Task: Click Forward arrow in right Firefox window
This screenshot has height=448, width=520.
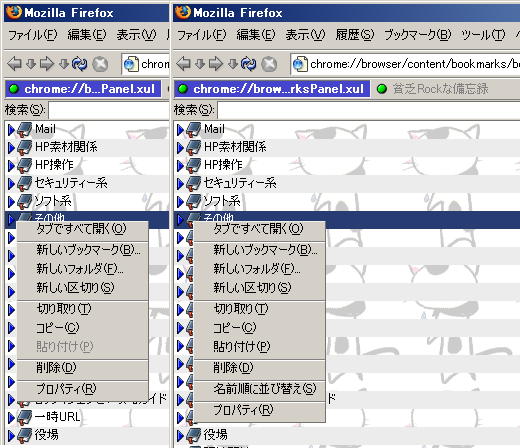Action: tap(216, 63)
